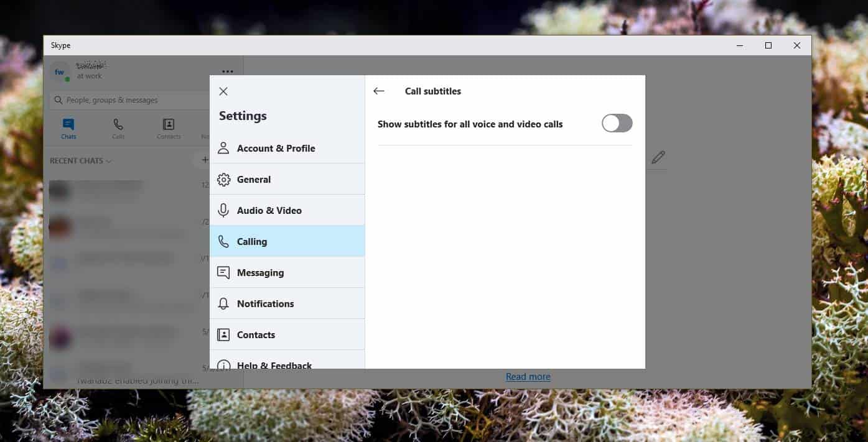868x442 pixels.
Task: Click the Help & Feedback info icon
Action: pyautogui.click(x=223, y=365)
